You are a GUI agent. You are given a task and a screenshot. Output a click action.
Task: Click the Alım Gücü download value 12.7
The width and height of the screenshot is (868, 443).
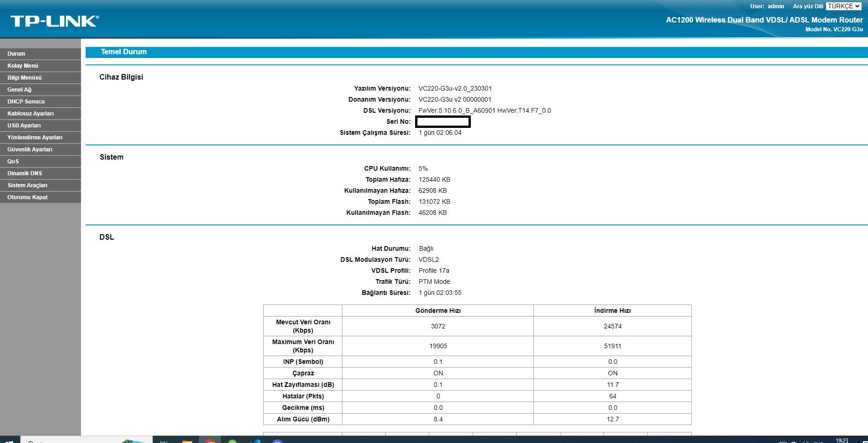pos(613,419)
